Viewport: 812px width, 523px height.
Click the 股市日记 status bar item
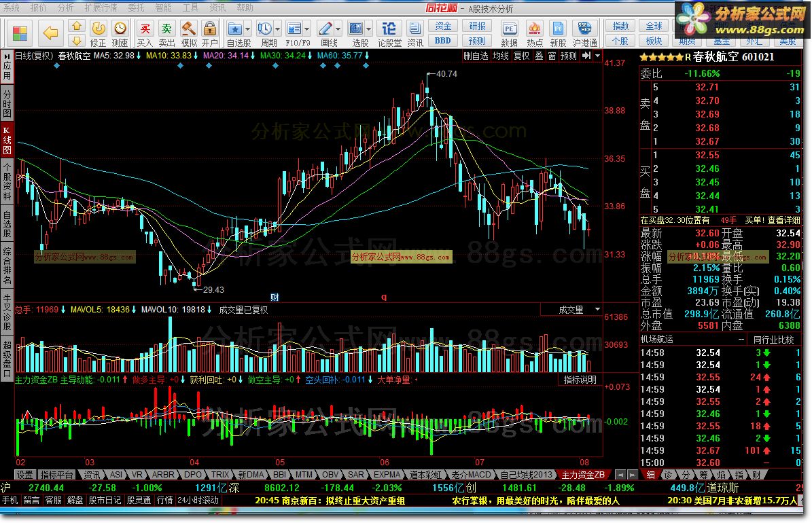pos(105,500)
